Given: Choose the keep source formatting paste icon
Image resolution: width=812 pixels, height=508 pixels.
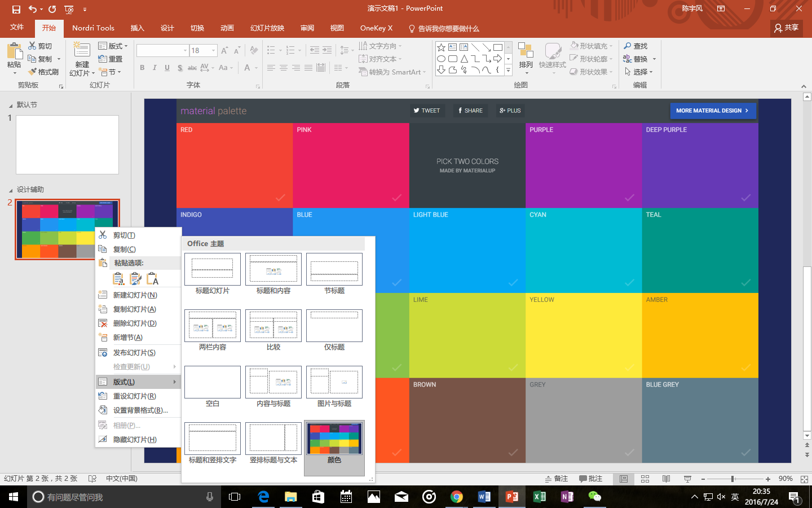Looking at the screenshot, I should (135, 278).
